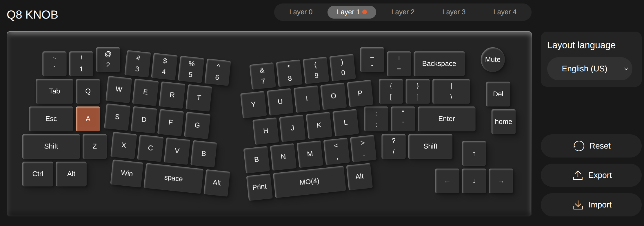Viewport: 644px width, 226px height.
Task: Select the Print key
Action: (259, 187)
